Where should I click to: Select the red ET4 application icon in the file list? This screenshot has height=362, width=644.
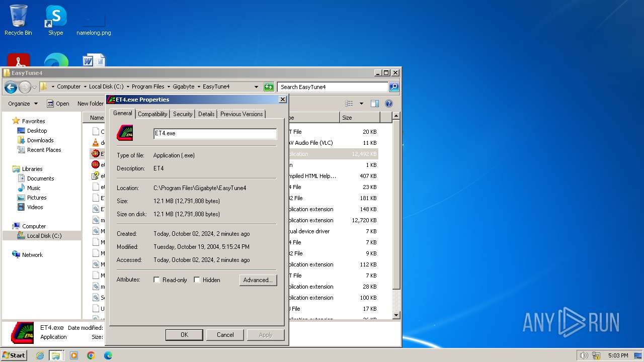pyautogui.click(x=96, y=154)
